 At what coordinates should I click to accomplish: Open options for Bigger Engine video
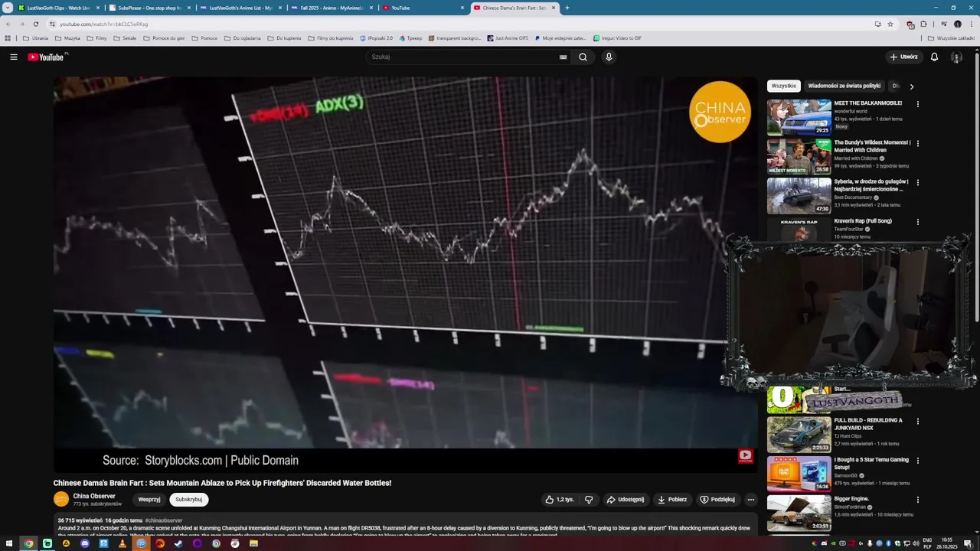tap(918, 500)
